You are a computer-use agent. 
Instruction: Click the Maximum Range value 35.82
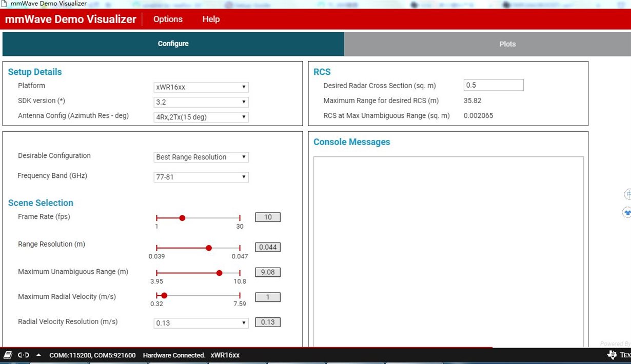coord(472,100)
